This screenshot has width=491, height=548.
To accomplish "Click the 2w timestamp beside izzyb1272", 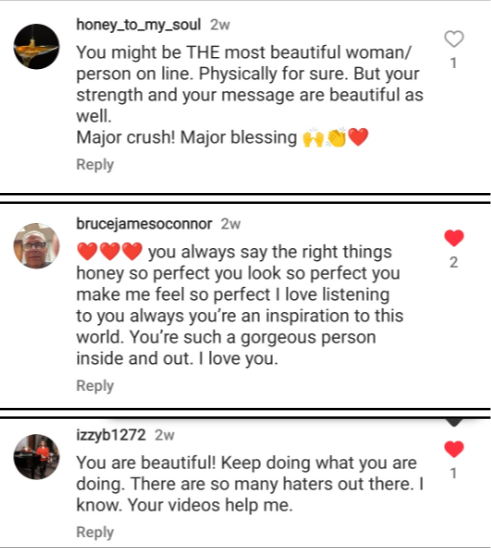I will pos(164,435).
